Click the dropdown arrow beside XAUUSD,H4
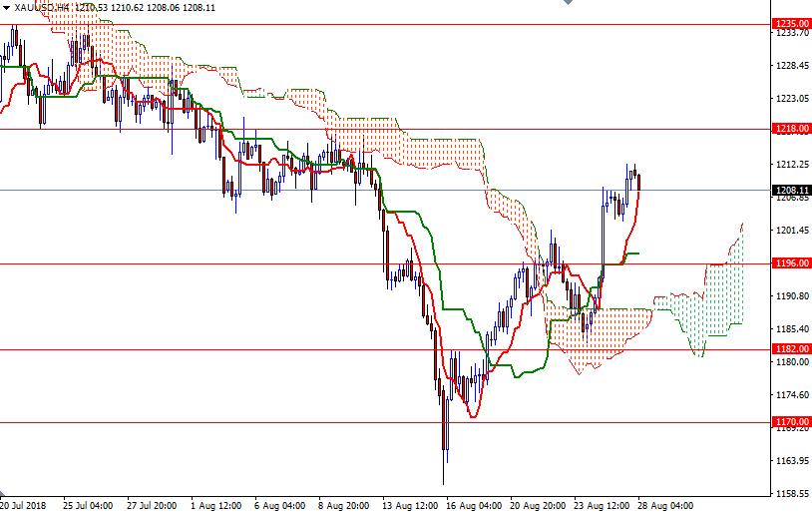This screenshot has width=812, height=513. [6, 7]
